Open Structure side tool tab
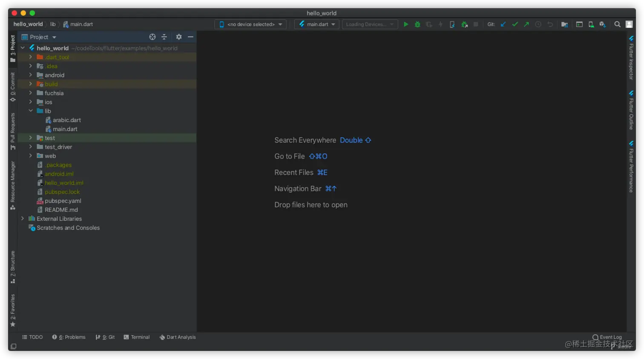The width and height of the screenshot is (644, 359). [x=13, y=267]
